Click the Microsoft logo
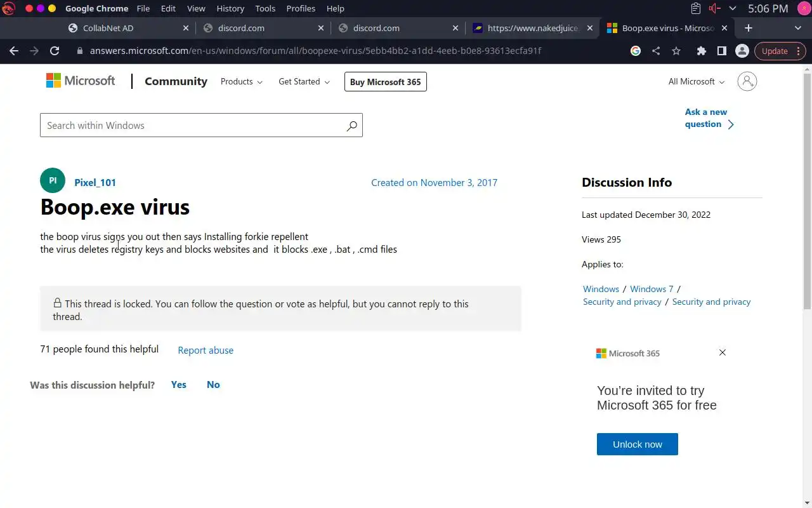The height and width of the screenshot is (508, 812). [81, 81]
